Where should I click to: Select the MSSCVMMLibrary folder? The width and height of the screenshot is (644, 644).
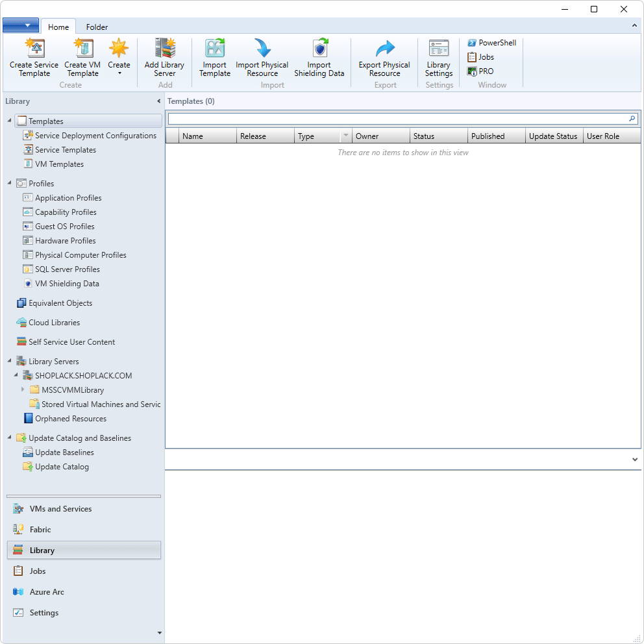68,390
